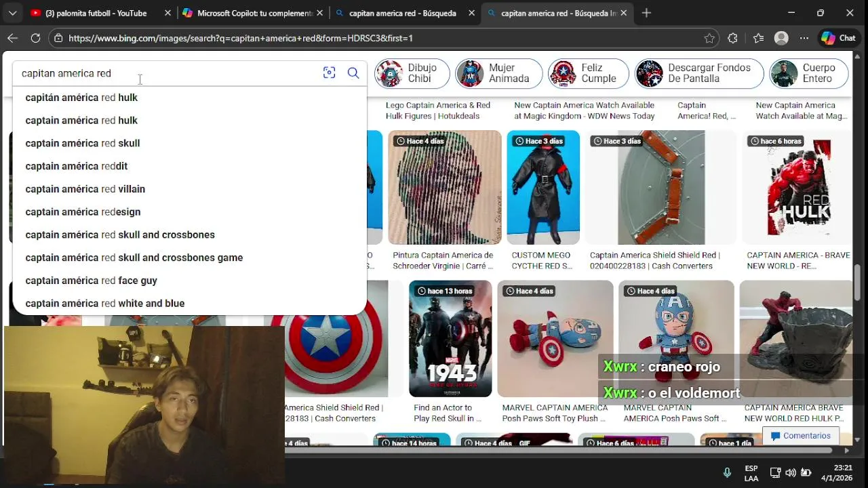Open the browser profile avatar
This screenshot has height=488, width=868.
(781, 39)
